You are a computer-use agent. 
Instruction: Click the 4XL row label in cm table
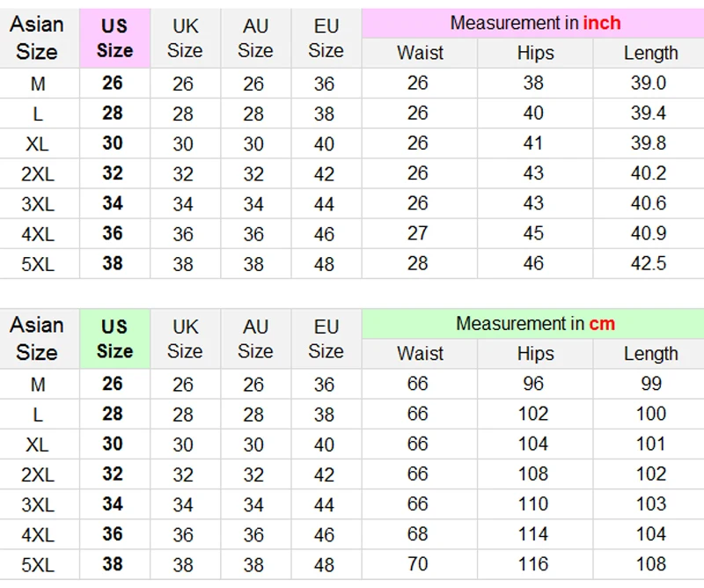pos(38,534)
